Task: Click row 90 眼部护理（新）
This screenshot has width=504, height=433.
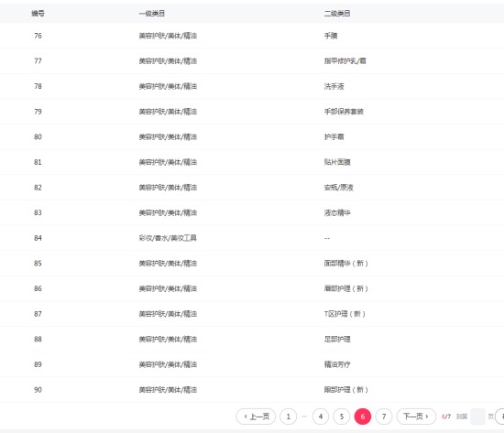Action: 252,390
